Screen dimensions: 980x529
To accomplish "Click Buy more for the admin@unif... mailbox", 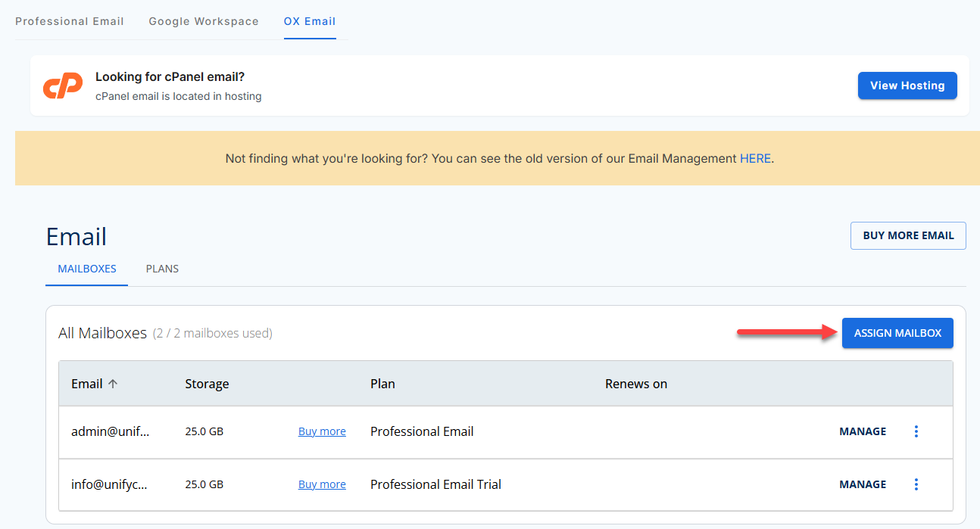I will coord(322,431).
